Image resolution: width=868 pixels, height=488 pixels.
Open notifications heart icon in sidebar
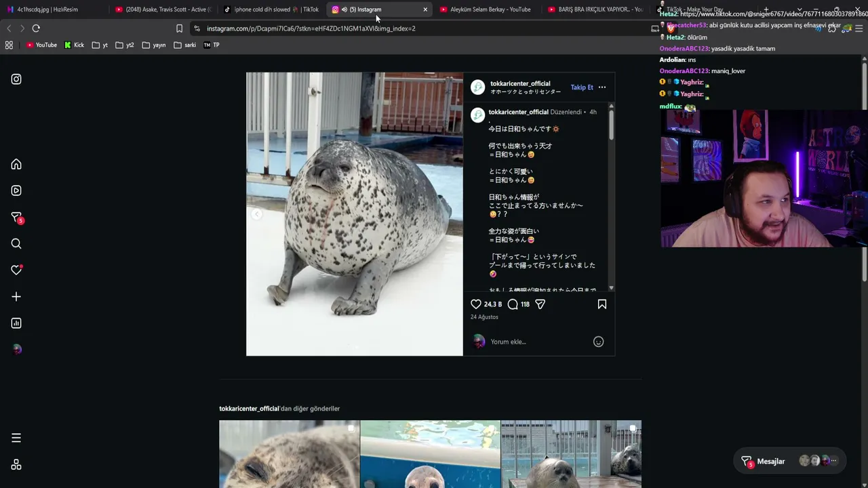coord(16,270)
